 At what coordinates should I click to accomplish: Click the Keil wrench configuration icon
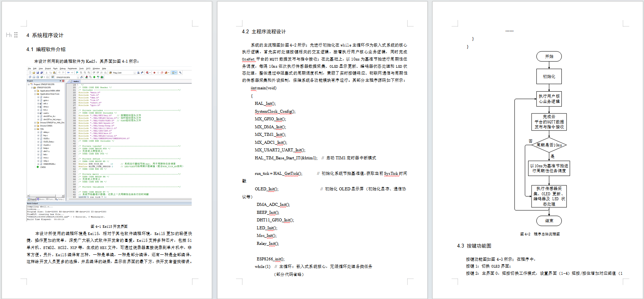[180, 73]
